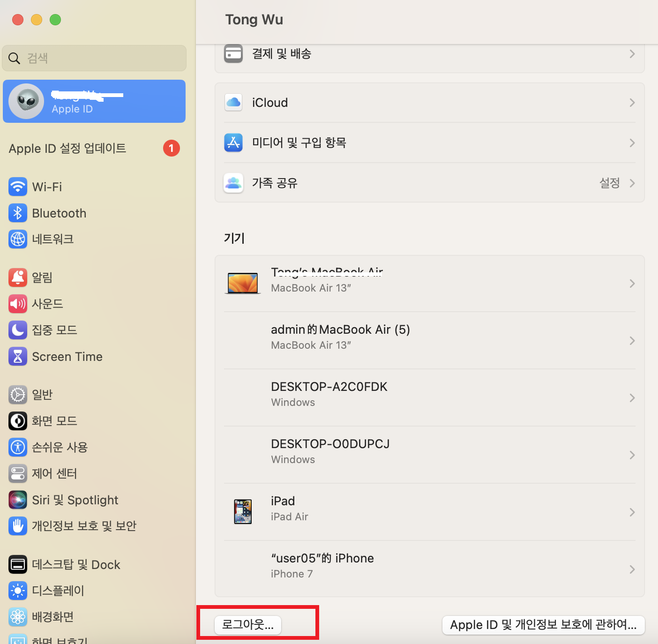Click the 검색 search field

94,58
